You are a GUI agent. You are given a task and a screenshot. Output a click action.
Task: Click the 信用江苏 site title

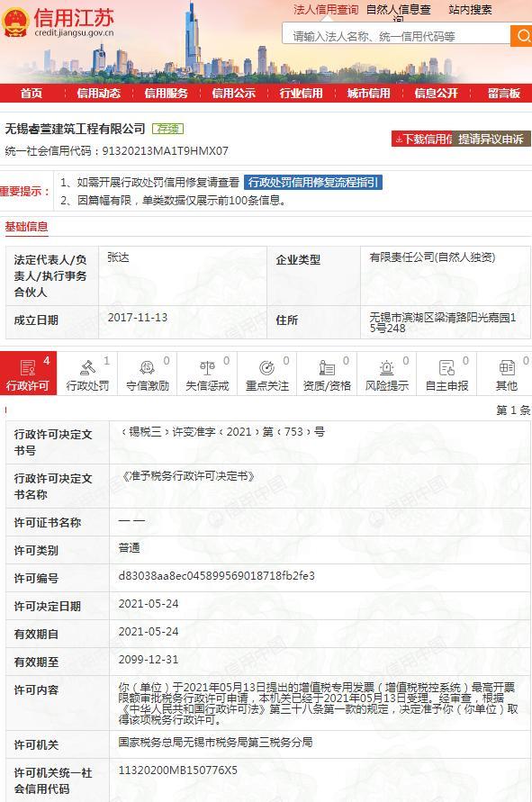point(74,18)
